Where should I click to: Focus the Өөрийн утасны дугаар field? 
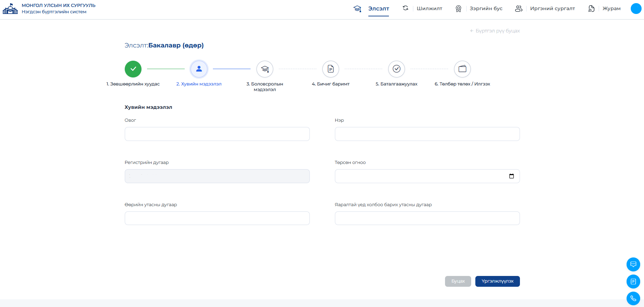tap(217, 218)
